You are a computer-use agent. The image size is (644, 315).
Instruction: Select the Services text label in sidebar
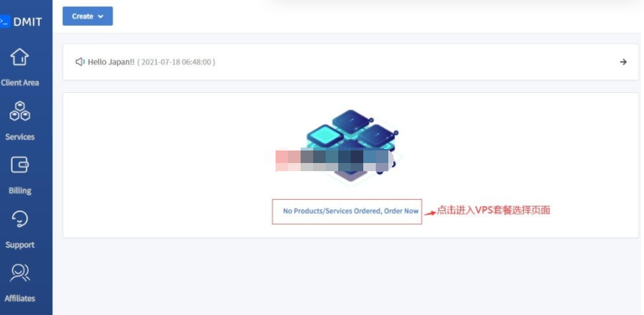click(x=20, y=136)
